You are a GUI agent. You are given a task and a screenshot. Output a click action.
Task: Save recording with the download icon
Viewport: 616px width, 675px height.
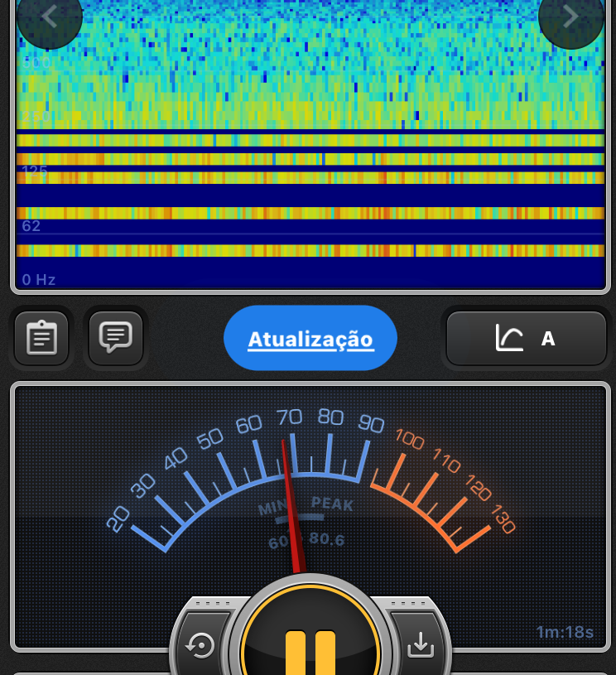coord(421,644)
